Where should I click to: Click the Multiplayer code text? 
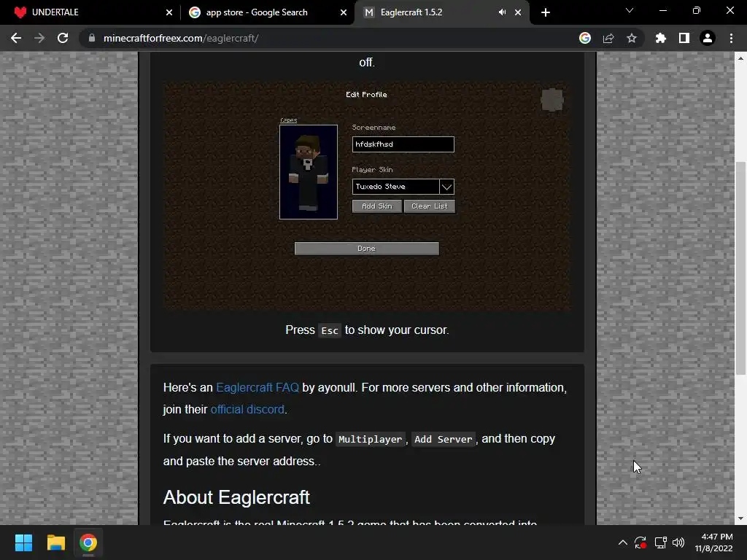click(x=370, y=439)
